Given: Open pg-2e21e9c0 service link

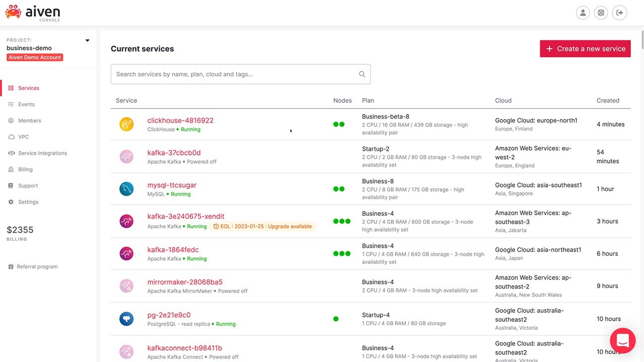Looking at the screenshot, I should click(169, 315).
